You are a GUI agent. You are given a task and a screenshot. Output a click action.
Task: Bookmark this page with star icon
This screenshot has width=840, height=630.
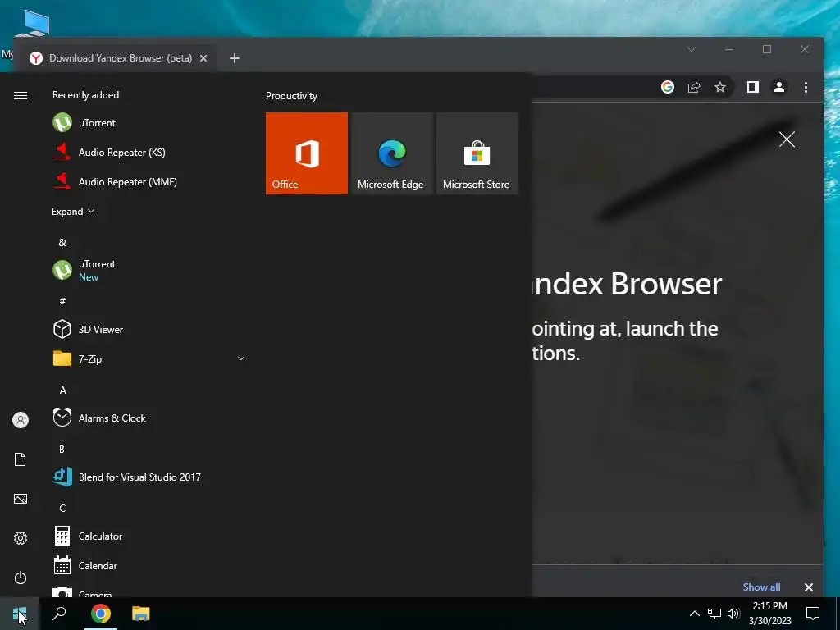pos(720,87)
